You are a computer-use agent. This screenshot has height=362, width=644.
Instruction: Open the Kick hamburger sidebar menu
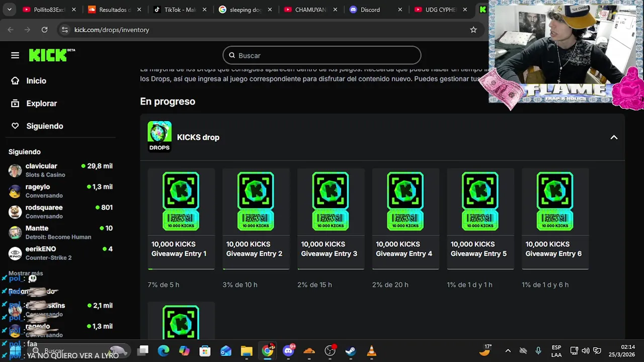(x=15, y=55)
